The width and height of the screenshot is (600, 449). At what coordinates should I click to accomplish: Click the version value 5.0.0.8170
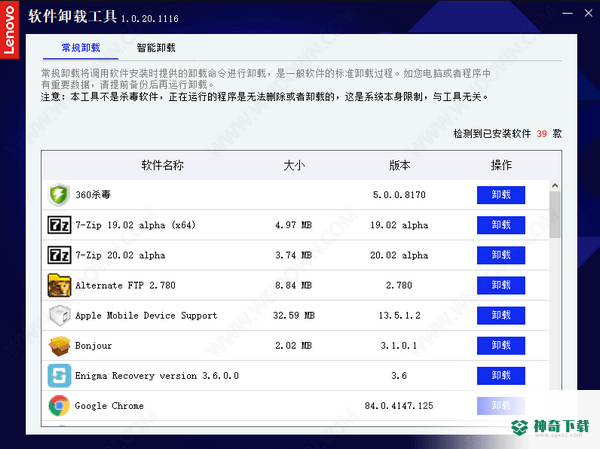399,195
